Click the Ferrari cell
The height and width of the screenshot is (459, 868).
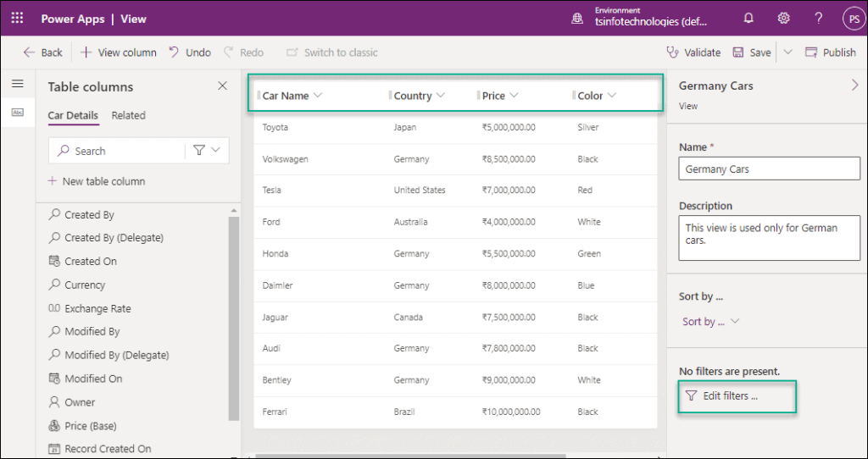pos(275,412)
